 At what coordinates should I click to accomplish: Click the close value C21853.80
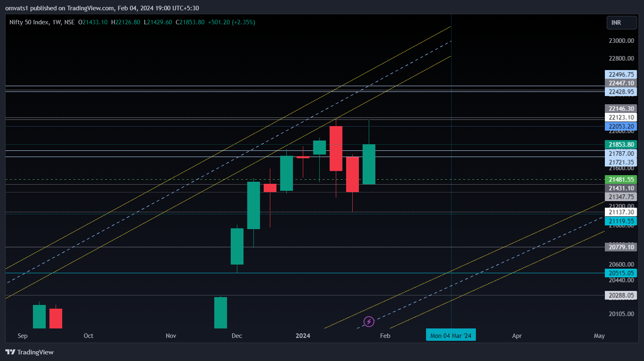(190, 22)
